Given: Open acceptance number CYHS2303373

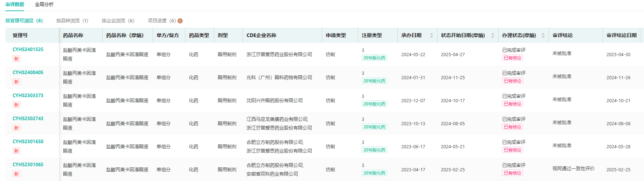Looking at the screenshot, I should tap(28, 96).
